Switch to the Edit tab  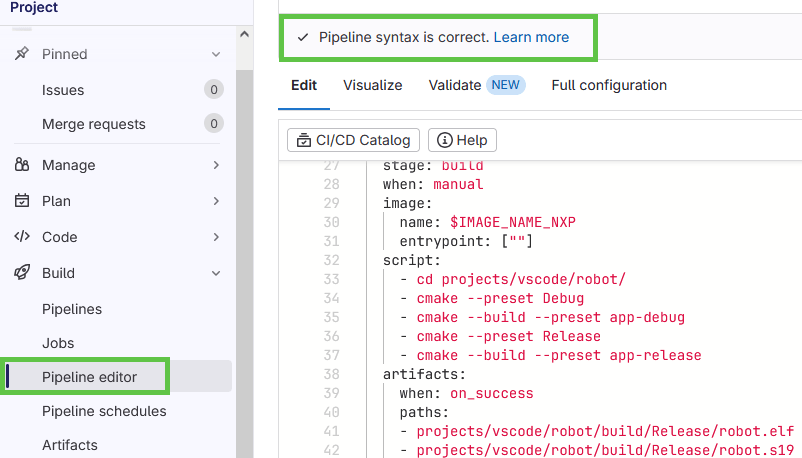304,85
